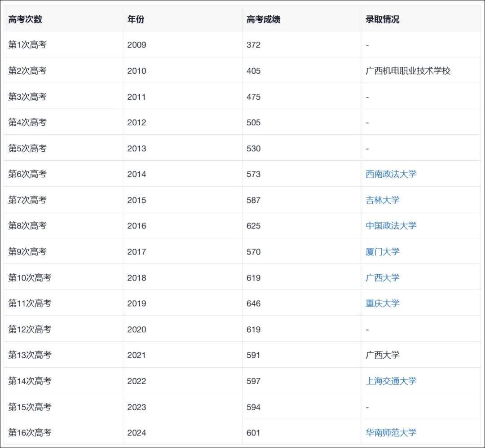Select the 第6次高考 cell
Image resolution: width=485 pixels, height=448 pixels.
63,174
